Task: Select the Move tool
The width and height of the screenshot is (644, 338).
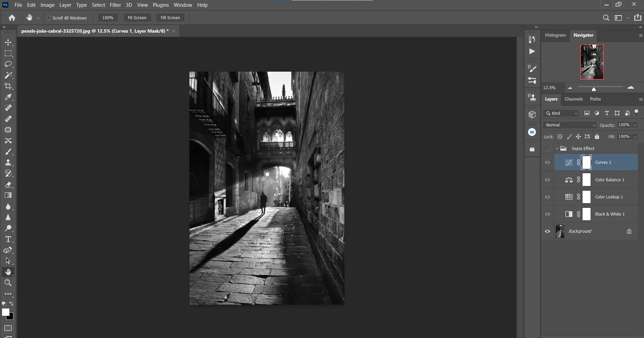Action: coord(8,43)
